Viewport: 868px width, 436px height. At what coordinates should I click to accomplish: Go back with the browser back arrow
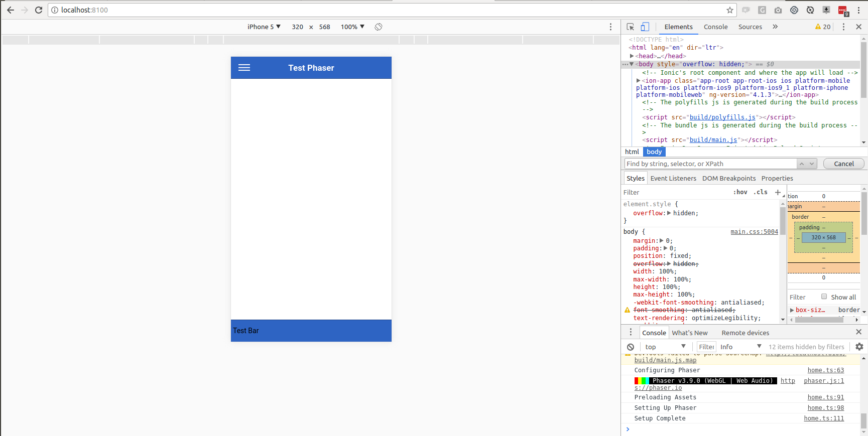click(11, 10)
